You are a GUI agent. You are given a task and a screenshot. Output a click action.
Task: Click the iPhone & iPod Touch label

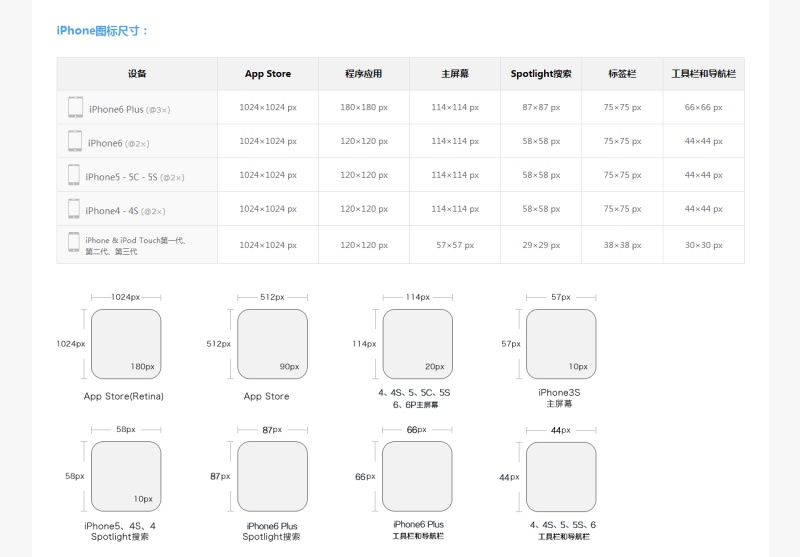[135, 245]
